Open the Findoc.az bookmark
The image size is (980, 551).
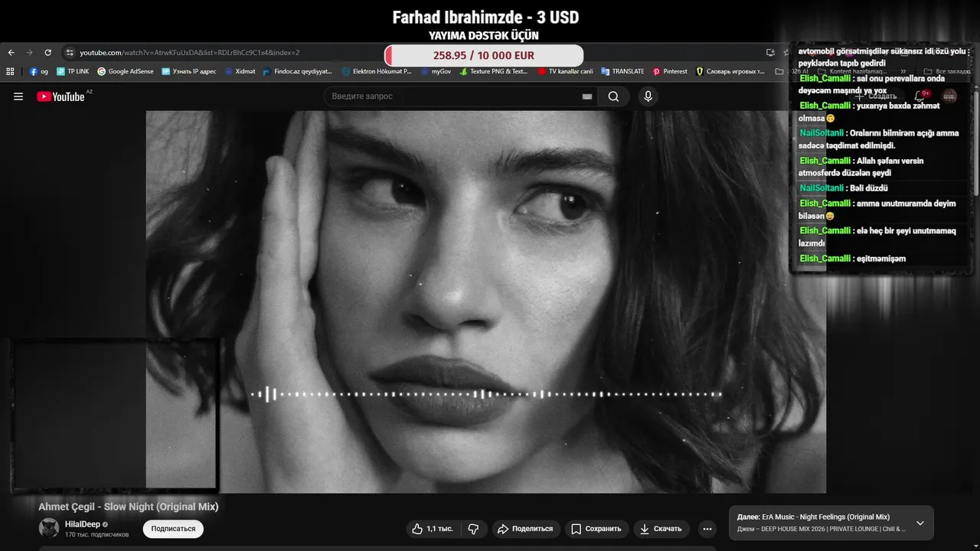tap(298, 71)
